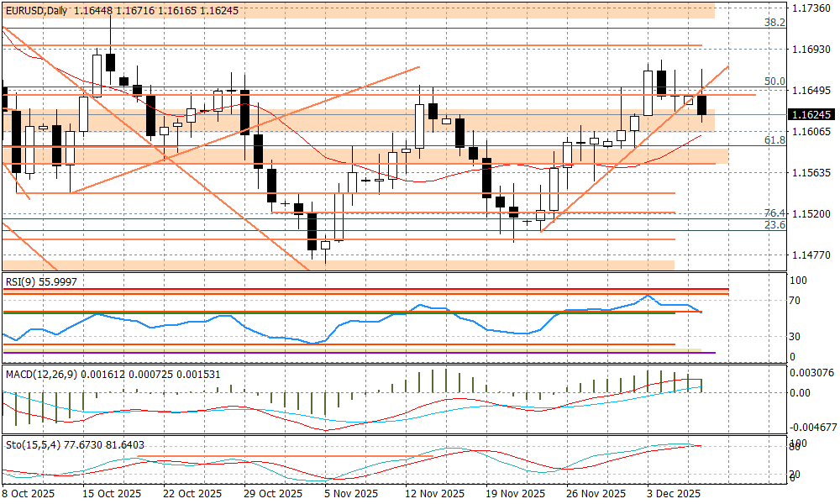Click the 8 Oct 2025 date label
The image size is (840, 504).
29,494
